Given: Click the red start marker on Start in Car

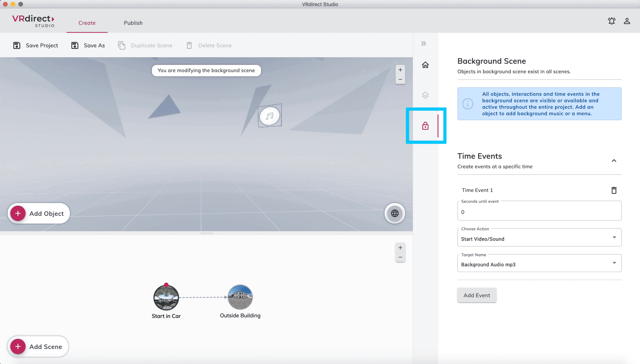Looking at the screenshot, I should coord(166,285).
